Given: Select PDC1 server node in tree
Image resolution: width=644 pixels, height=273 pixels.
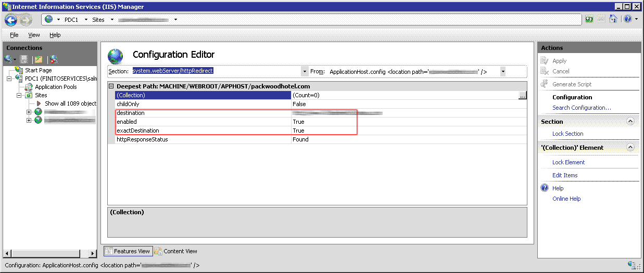Looking at the screenshot, I should [x=60, y=79].
